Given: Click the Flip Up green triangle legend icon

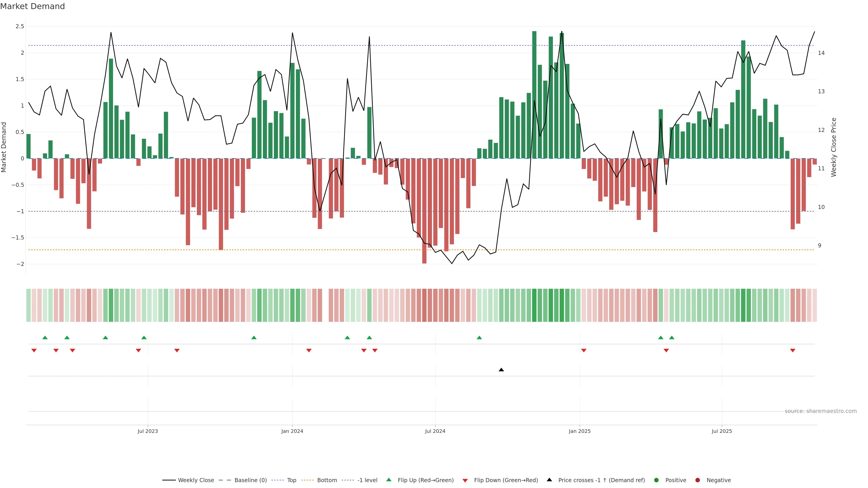Looking at the screenshot, I should pos(389,480).
